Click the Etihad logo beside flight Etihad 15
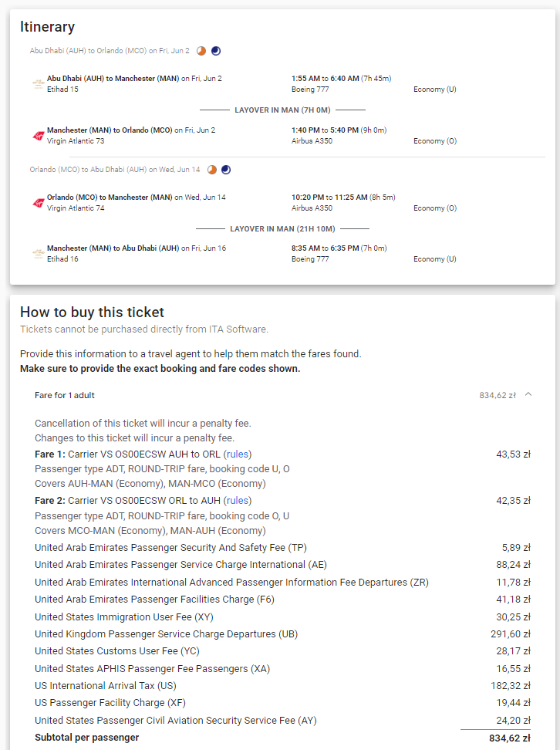 [x=39, y=83]
